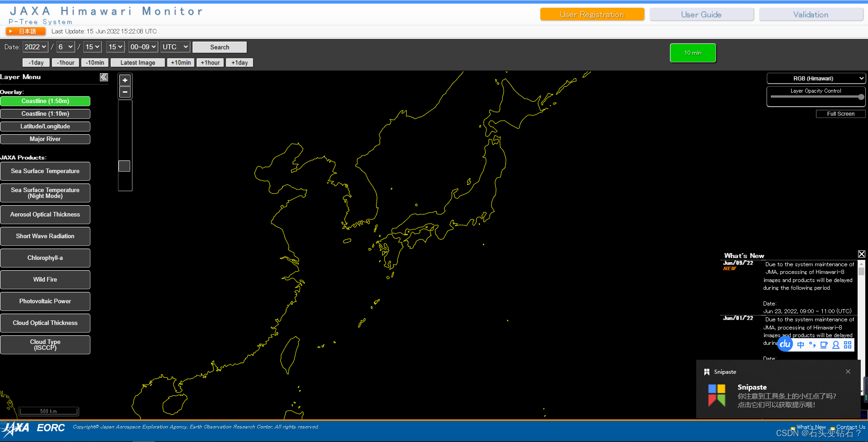Open IME toolbox grid icon
This screenshot has width=868, height=442.
tap(848, 345)
